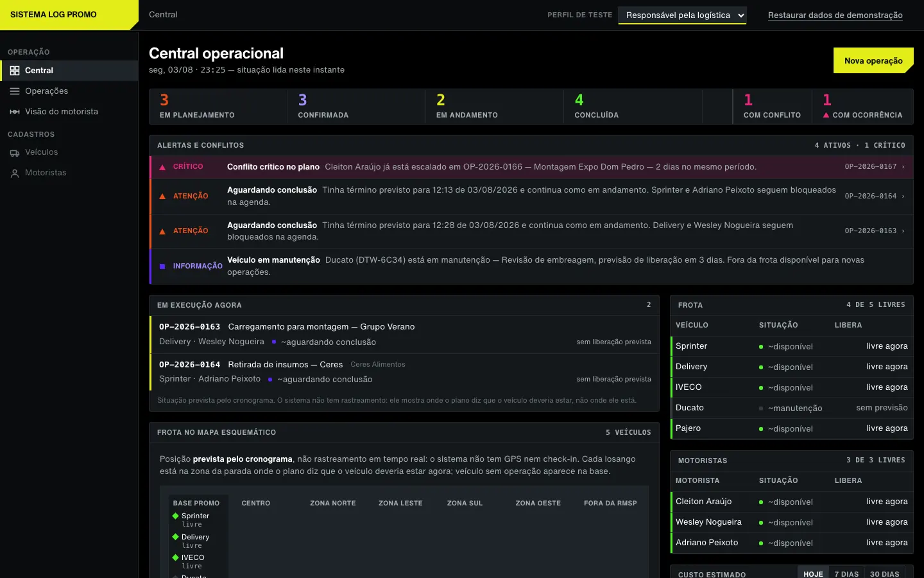Open Veículos cadastro
The image size is (924, 578).
pyautogui.click(x=69, y=153)
